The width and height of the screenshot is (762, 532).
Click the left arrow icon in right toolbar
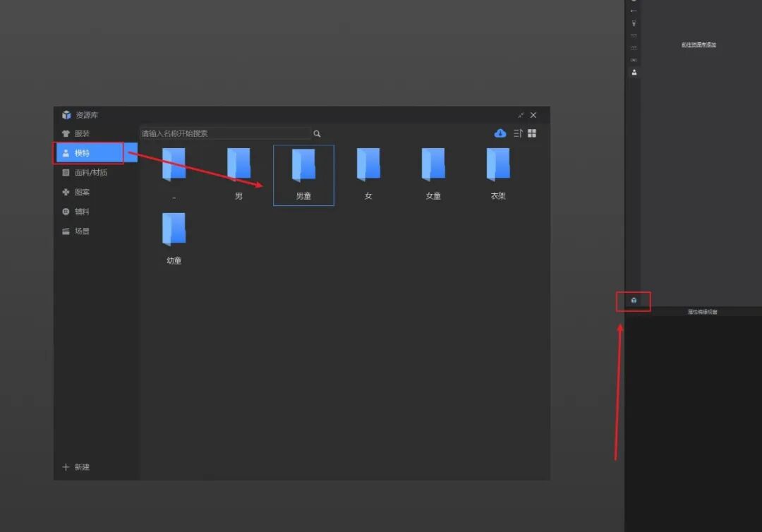[634, 11]
